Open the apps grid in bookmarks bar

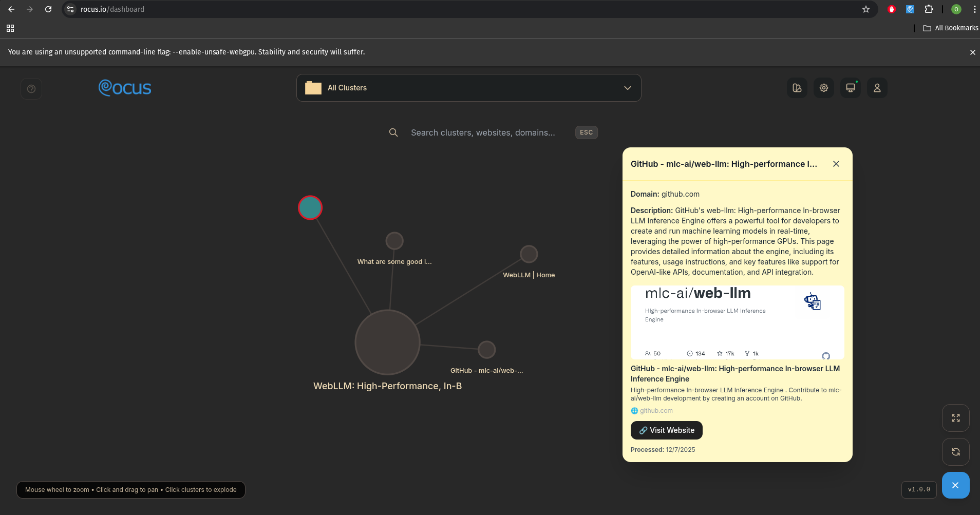(x=10, y=28)
